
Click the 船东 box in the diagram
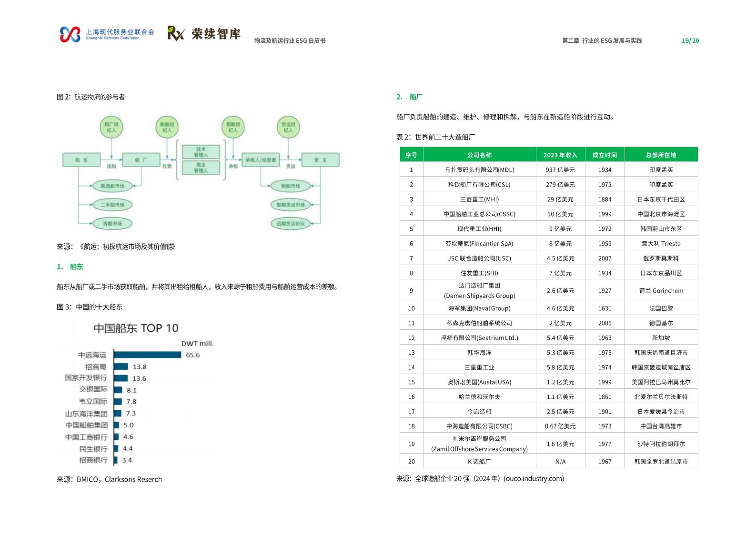pyautogui.click(x=81, y=160)
